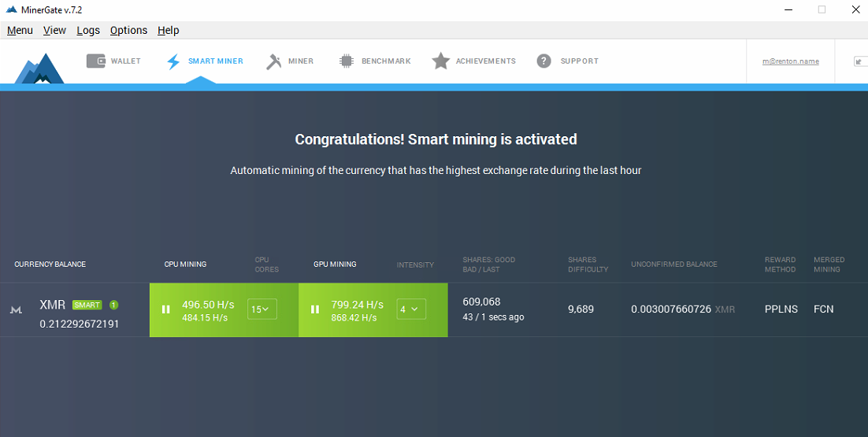Maximize the MinerGate window
868x437 pixels.
tap(822, 9)
